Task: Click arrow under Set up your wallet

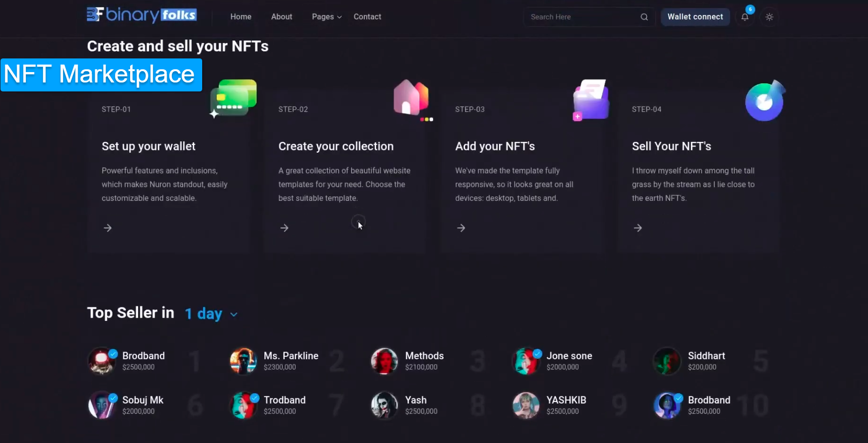Action: (107, 228)
